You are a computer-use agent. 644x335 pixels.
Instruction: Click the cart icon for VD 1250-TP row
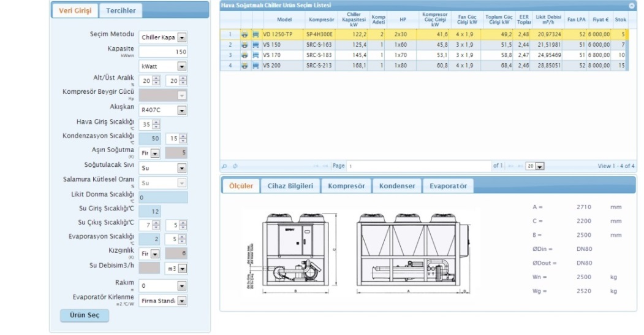click(x=256, y=35)
